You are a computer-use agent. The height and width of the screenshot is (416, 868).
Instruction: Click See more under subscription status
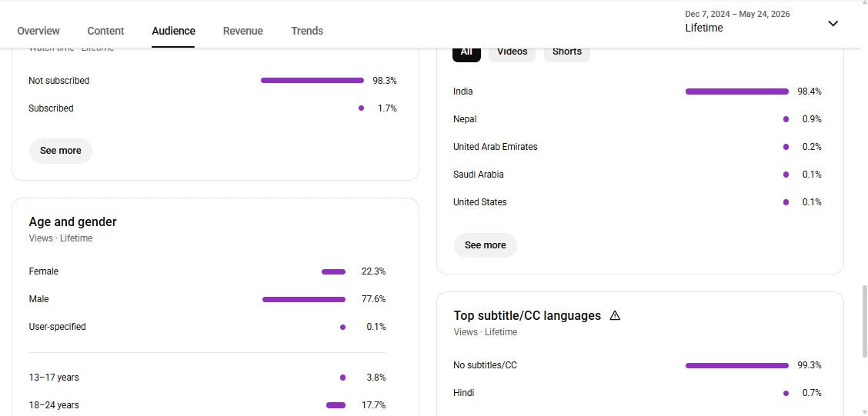click(60, 151)
